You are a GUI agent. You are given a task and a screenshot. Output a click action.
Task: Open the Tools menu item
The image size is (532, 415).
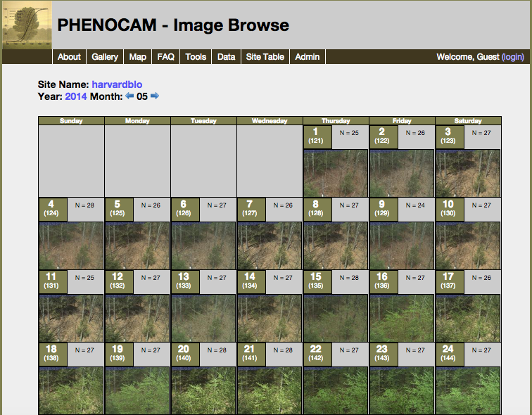point(196,56)
